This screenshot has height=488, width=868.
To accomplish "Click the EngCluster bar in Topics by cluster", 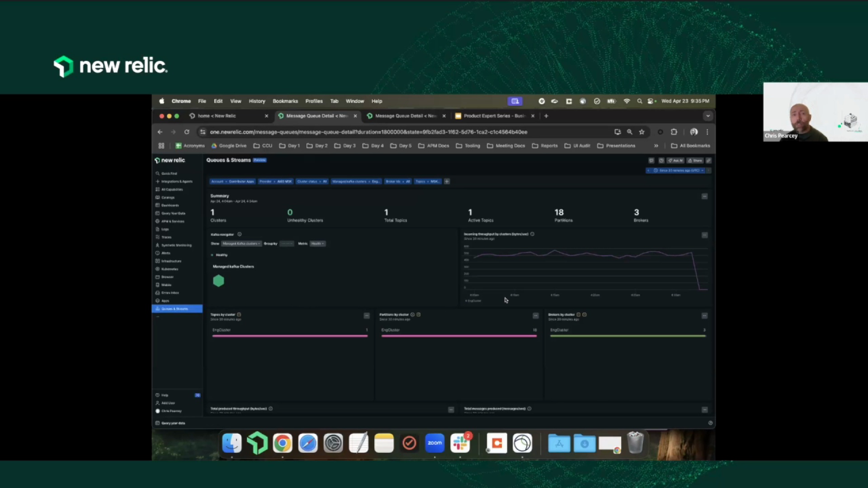I will 290,336.
